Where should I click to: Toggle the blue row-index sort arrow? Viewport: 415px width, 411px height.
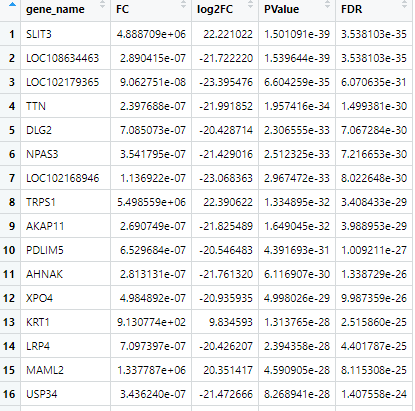coord(12,5)
